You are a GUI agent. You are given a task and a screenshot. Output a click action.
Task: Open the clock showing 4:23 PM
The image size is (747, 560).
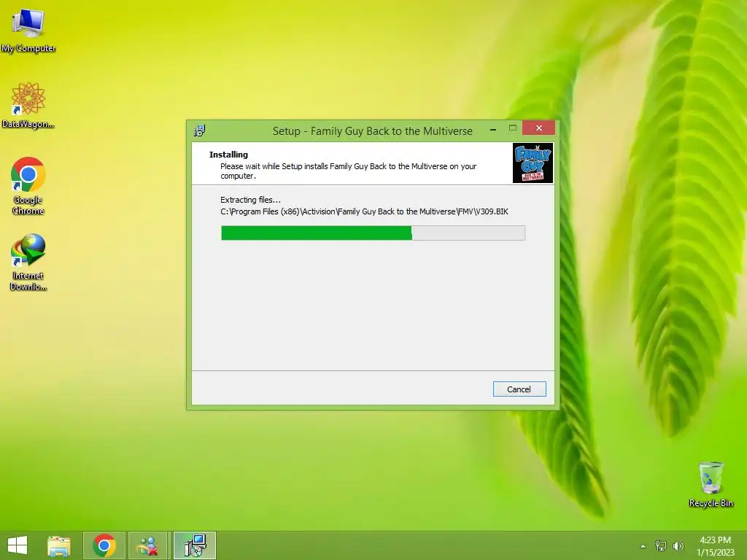click(715, 545)
